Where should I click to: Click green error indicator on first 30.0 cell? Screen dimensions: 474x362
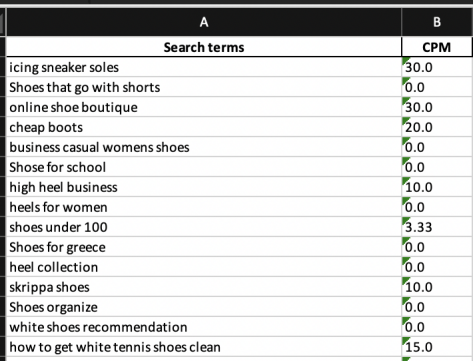click(405, 60)
